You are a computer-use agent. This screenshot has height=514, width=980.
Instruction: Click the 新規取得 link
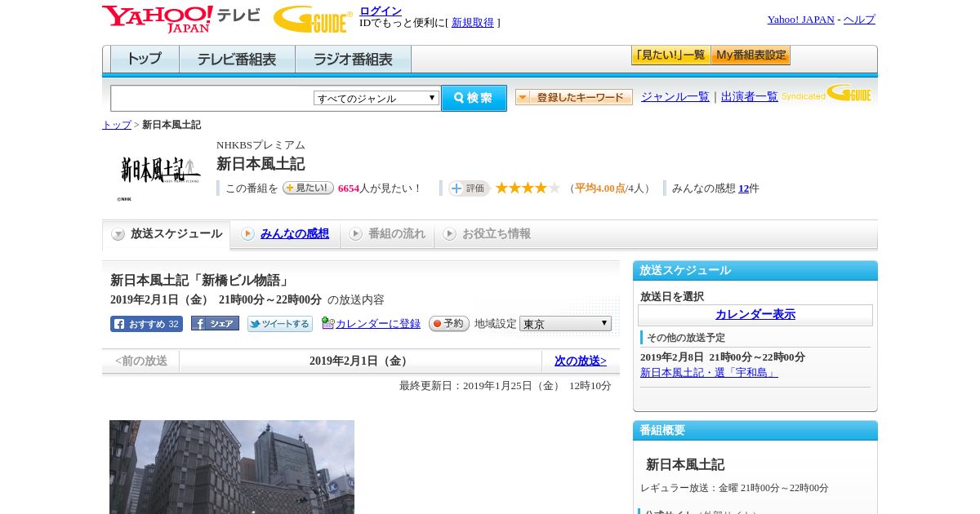click(473, 23)
